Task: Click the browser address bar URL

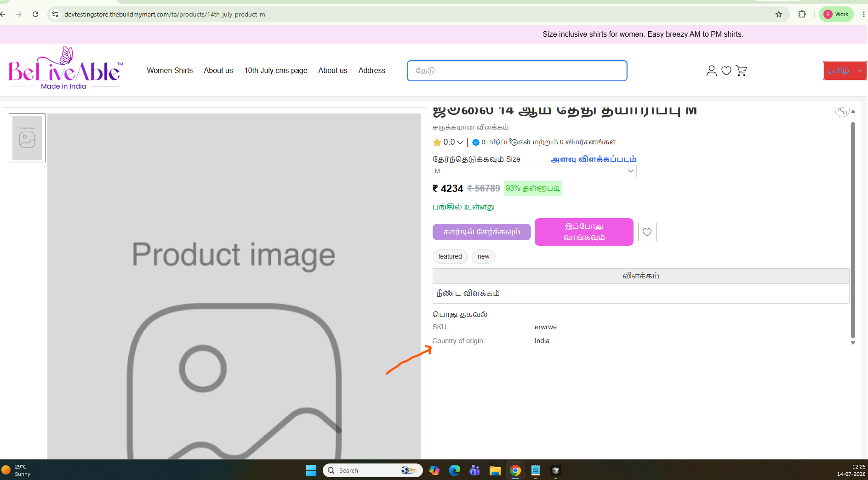Action: 165,14
